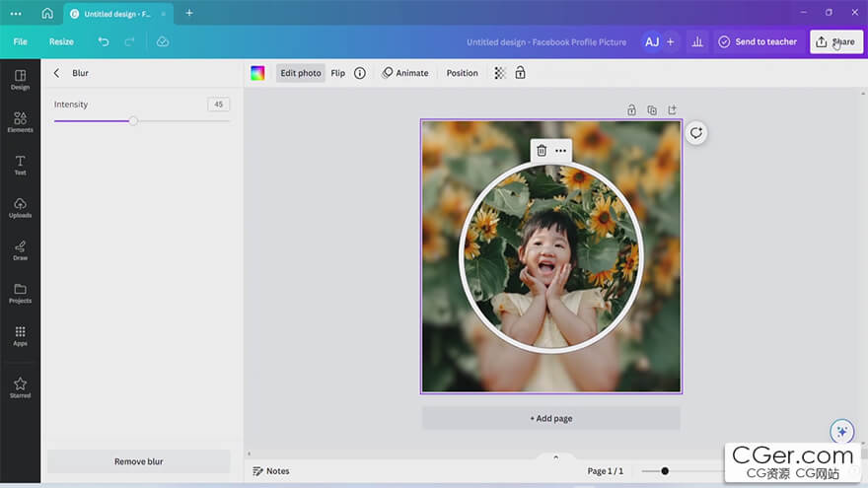Select the Position tab in toolbar
Image resolution: width=868 pixels, height=488 pixels.
click(462, 73)
